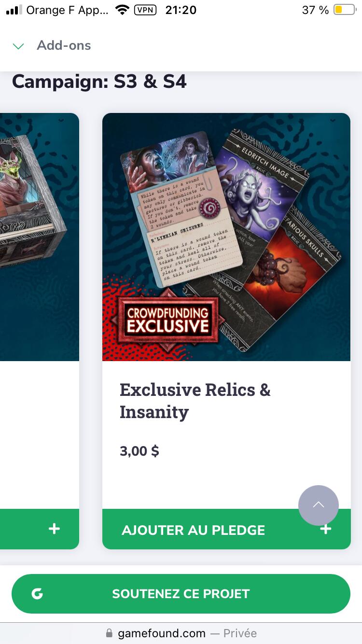Tap the padlock icon in address bar
Screen dimensions: 362x644
[x=109, y=633]
